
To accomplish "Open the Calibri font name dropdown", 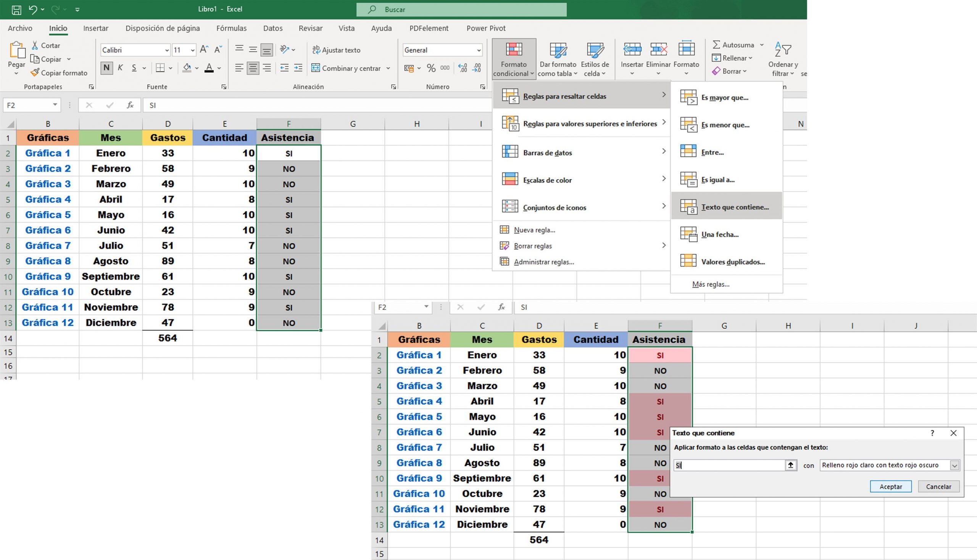I will [167, 50].
